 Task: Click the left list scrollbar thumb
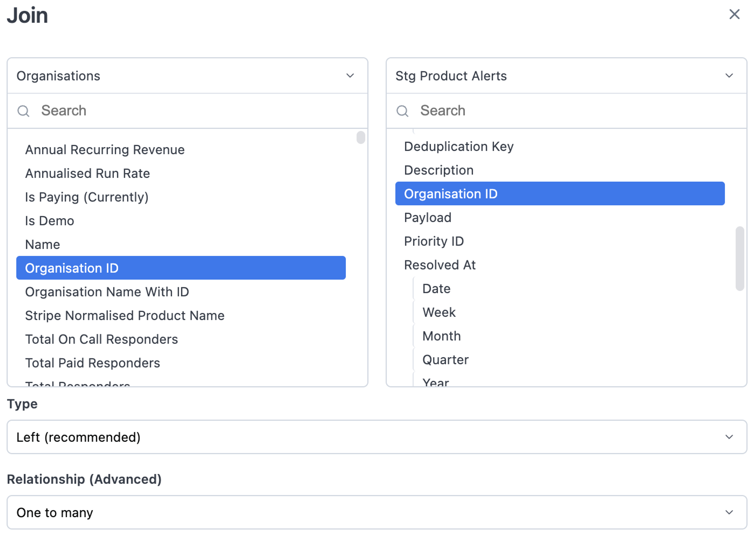(361, 137)
